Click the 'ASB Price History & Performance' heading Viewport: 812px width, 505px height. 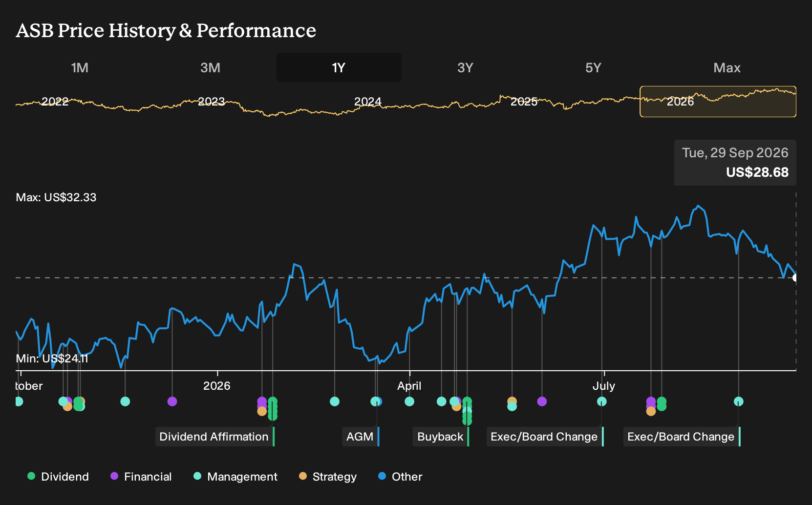coord(166,30)
